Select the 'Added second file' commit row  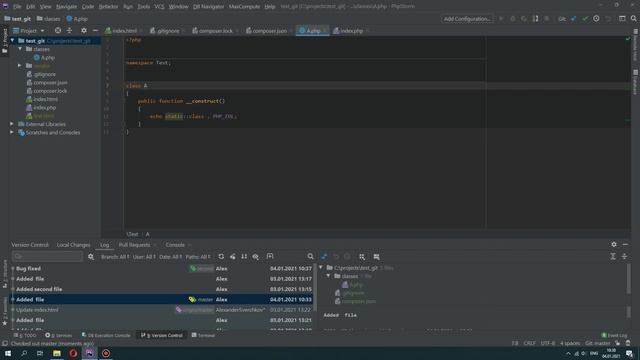(x=162, y=289)
